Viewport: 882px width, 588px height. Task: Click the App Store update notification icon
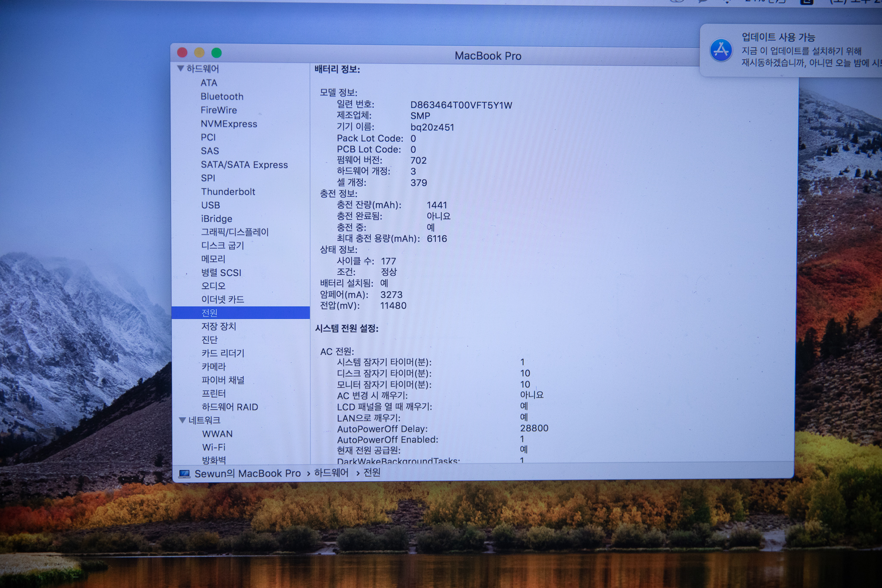tap(721, 50)
